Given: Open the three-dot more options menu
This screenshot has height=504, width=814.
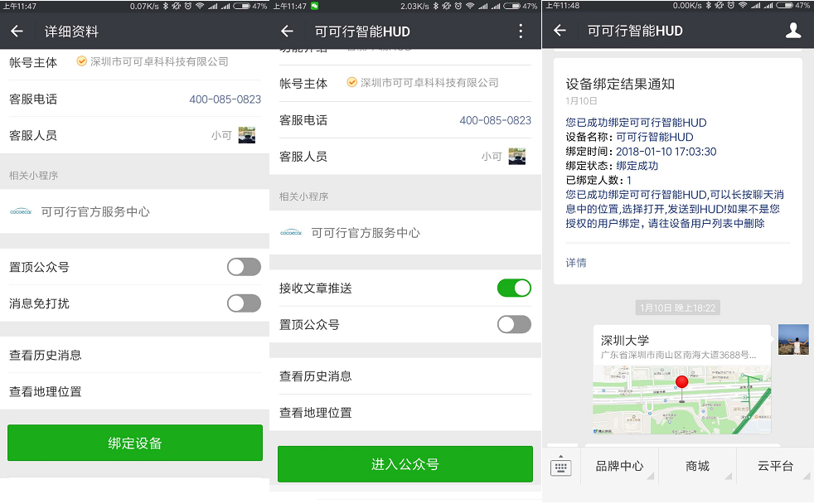Looking at the screenshot, I should [521, 31].
